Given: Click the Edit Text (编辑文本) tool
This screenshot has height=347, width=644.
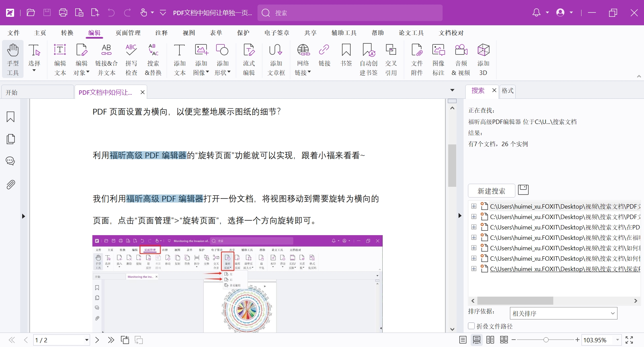Looking at the screenshot, I should pyautogui.click(x=60, y=59).
